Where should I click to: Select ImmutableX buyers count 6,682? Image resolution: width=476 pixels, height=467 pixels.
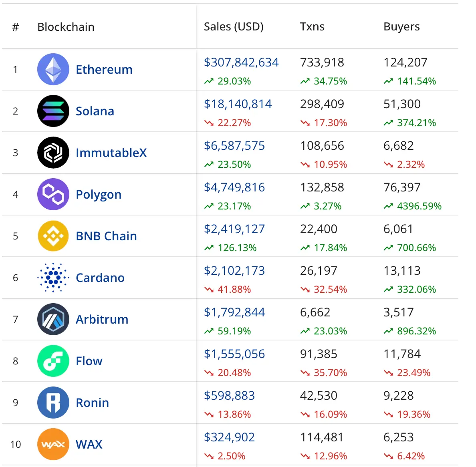(399, 146)
